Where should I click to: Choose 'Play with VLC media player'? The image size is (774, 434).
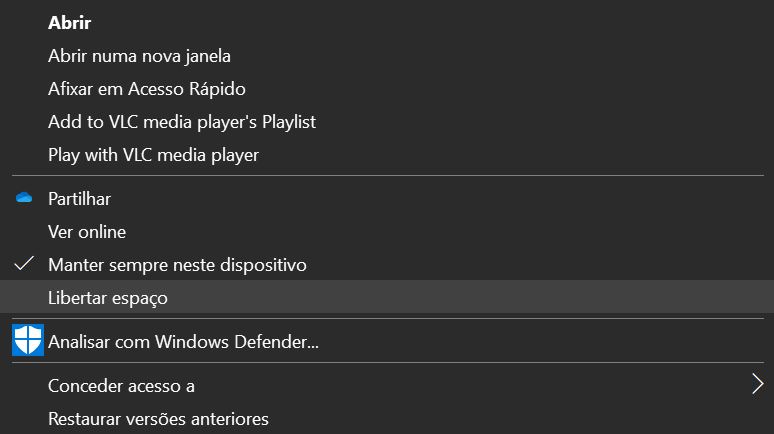[153, 155]
